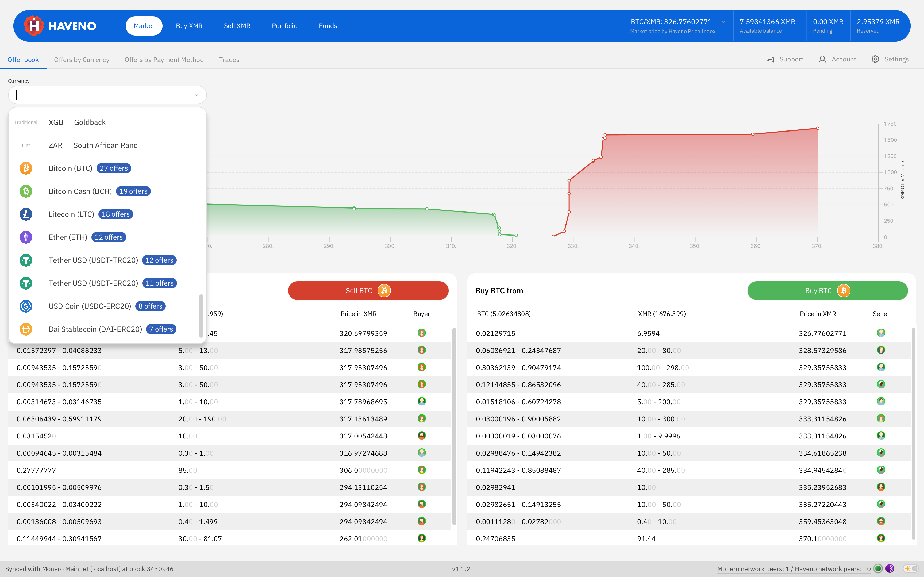
Task: Click buyer avatar for 317.78968695 offer
Action: tap(422, 401)
